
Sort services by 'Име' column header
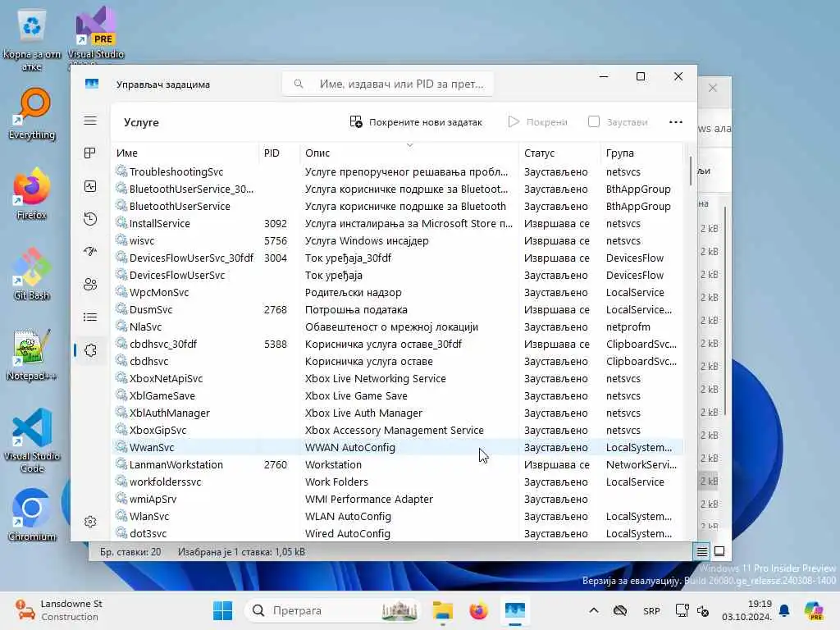tap(185, 153)
